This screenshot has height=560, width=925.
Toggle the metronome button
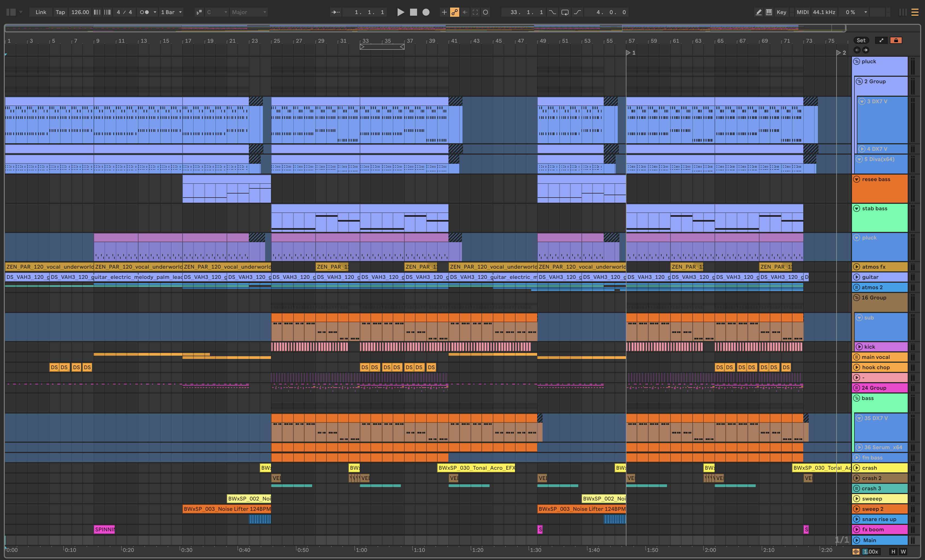(144, 12)
